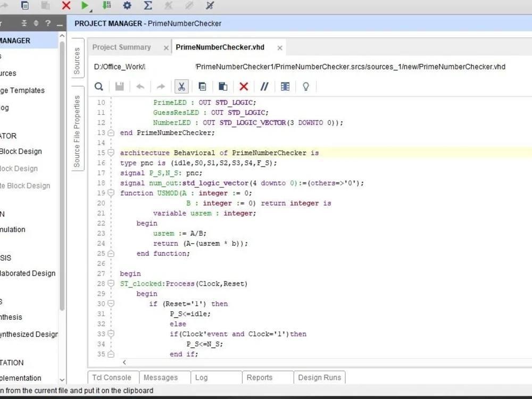Collapse all Flow Navigator sections icon
Viewport: 532px width, 399px height.
[24, 23]
